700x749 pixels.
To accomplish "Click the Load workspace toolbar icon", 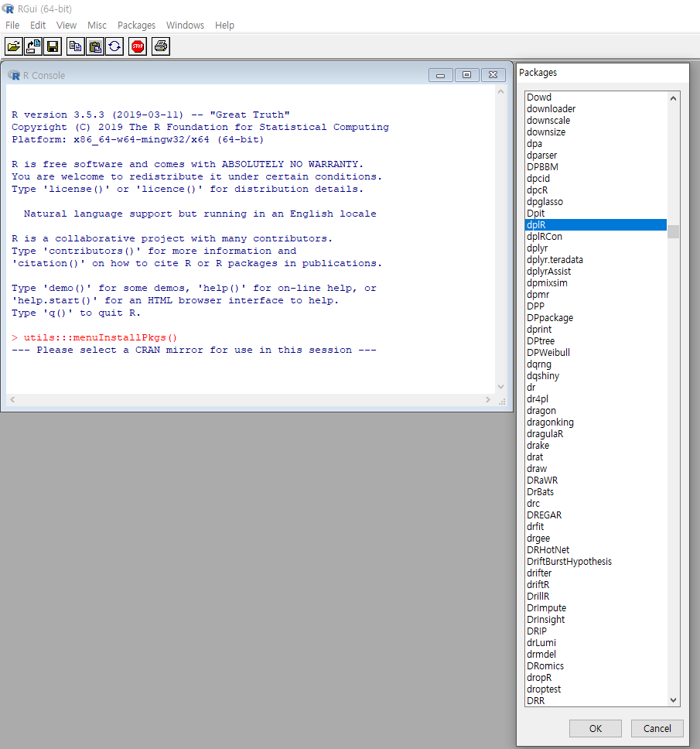I will pyautogui.click(x=33, y=46).
